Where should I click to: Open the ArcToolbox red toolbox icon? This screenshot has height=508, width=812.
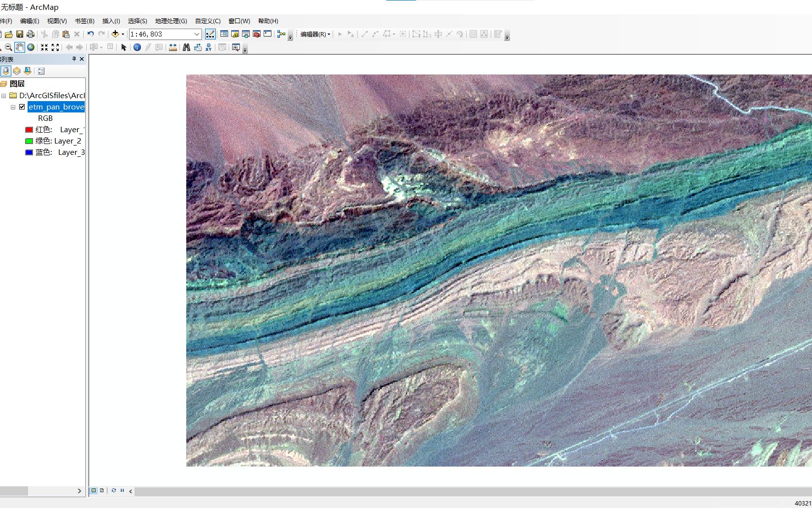pos(257,34)
